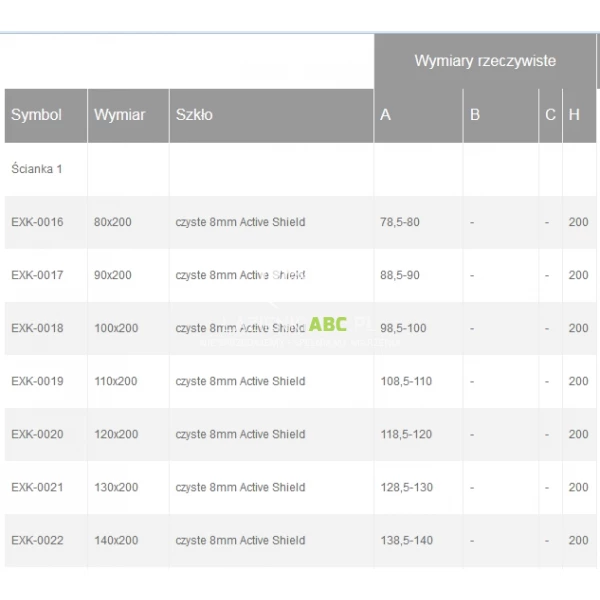The width and height of the screenshot is (600, 600).
Task: Click symbol EXK-0016
Action: [x=37, y=222]
